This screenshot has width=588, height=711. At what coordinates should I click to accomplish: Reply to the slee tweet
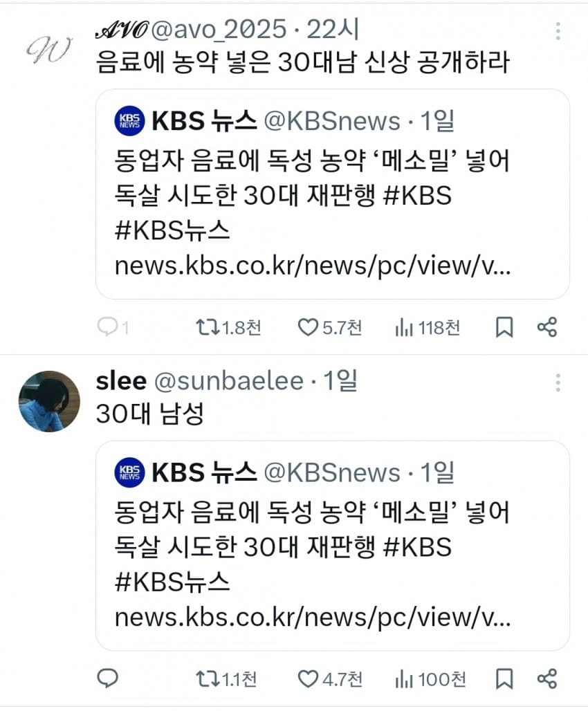click(x=108, y=678)
